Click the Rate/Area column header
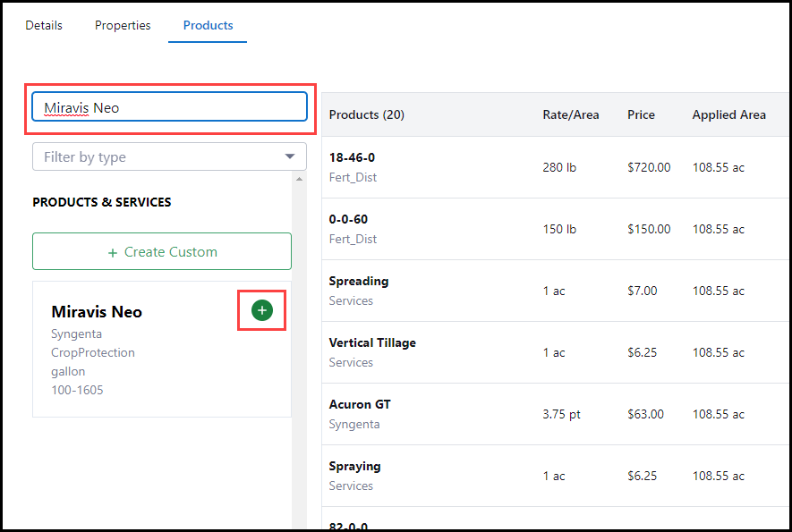 pyautogui.click(x=571, y=114)
